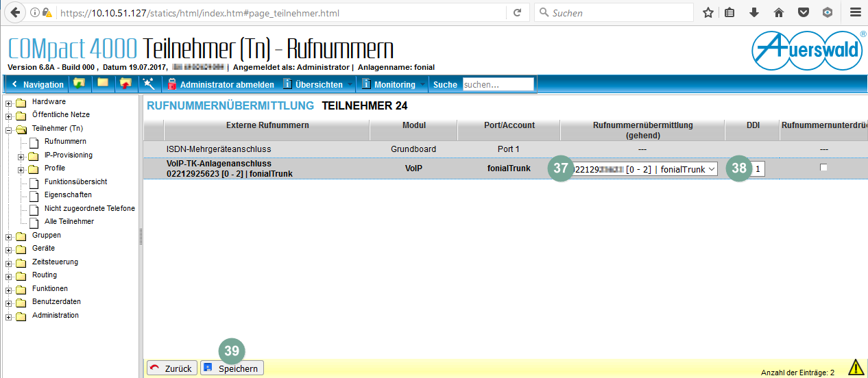Click the DDI column header
868x378 pixels.
pyautogui.click(x=752, y=125)
